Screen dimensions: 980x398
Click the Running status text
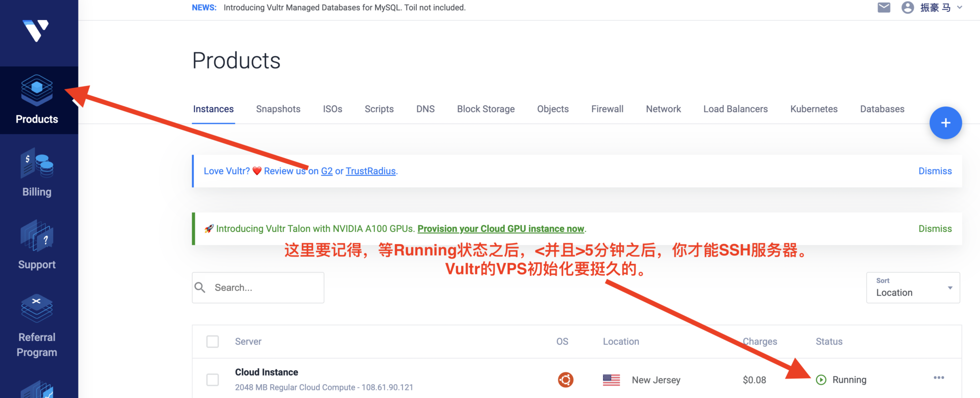[849, 380]
